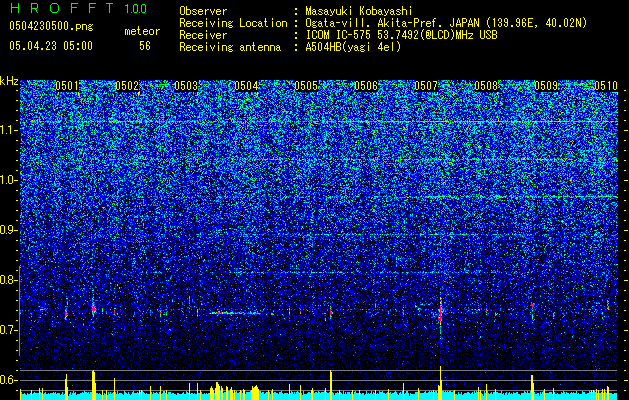Click the 'Receiving Location' label
Screen dimensions: 629x400
point(233,24)
